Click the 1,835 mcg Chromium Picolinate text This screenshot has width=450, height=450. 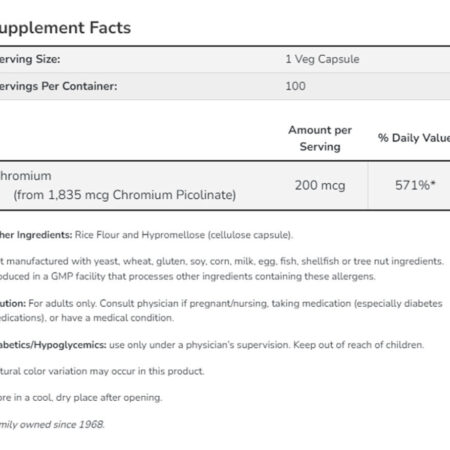142,195
